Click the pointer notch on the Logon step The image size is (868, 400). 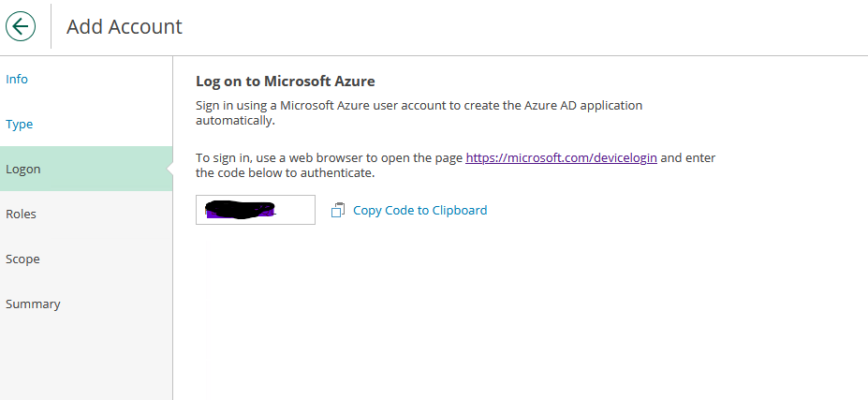click(x=169, y=169)
